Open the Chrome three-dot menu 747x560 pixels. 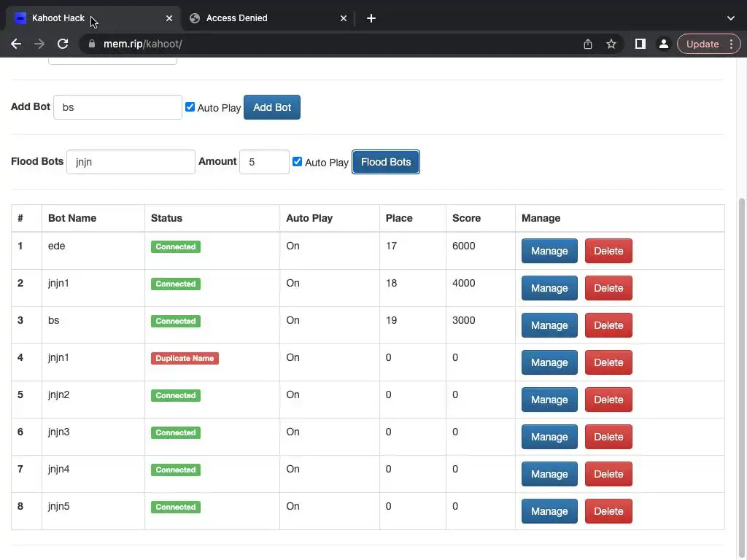pyautogui.click(x=731, y=44)
